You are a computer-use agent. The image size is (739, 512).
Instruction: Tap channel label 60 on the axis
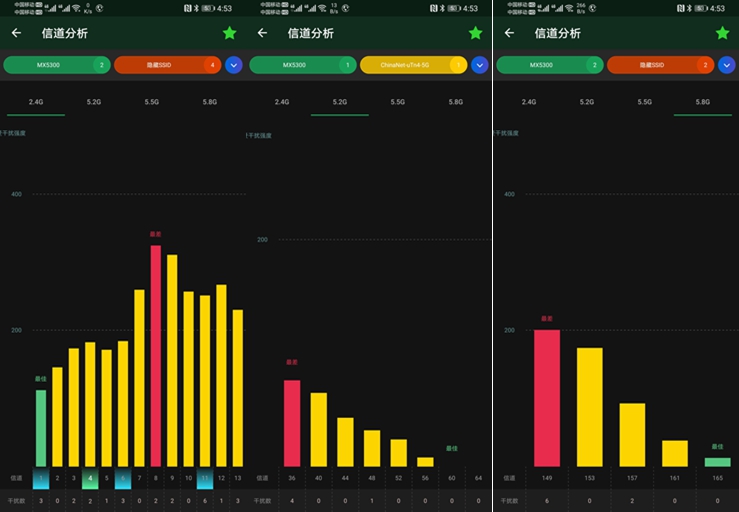[x=452, y=478]
